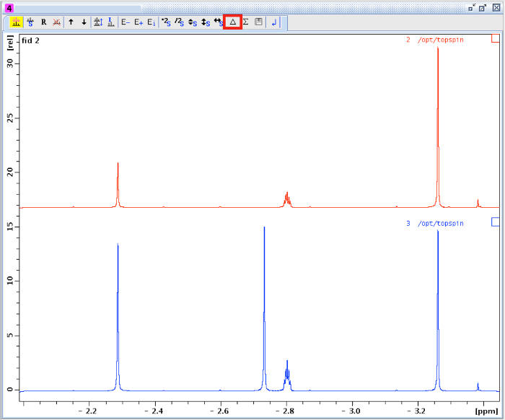Show difference spectrum with the delta icon
The width and height of the screenshot is (505, 420).
pyautogui.click(x=232, y=22)
